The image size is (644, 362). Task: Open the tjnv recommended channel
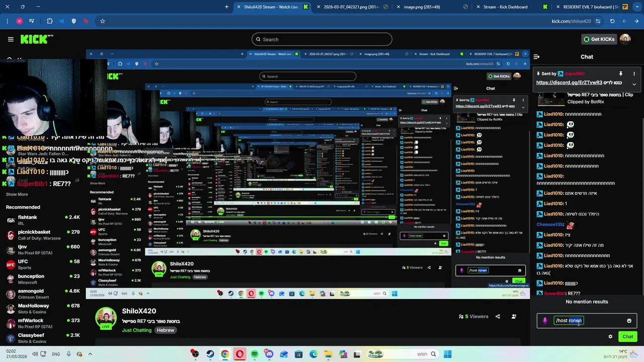pos(43,249)
